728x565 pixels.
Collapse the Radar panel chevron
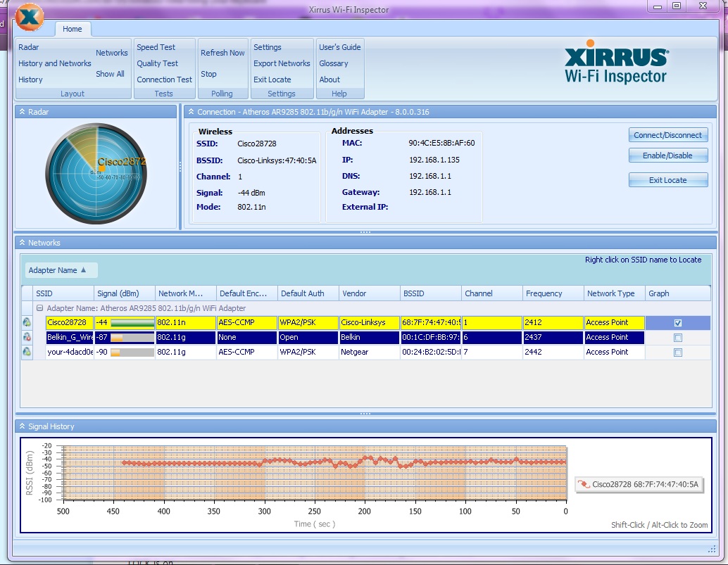point(23,112)
